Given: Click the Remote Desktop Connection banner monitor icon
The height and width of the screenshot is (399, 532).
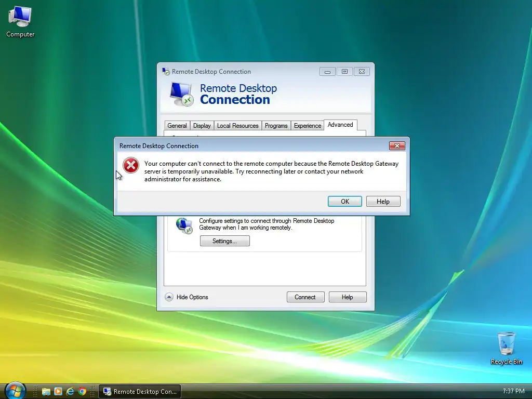Looking at the screenshot, I should pyautogui.click(x=181, y=94).
